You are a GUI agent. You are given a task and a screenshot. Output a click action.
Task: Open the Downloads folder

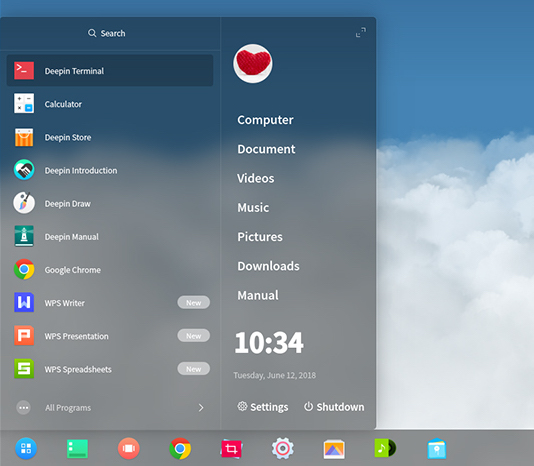[268, 266]
